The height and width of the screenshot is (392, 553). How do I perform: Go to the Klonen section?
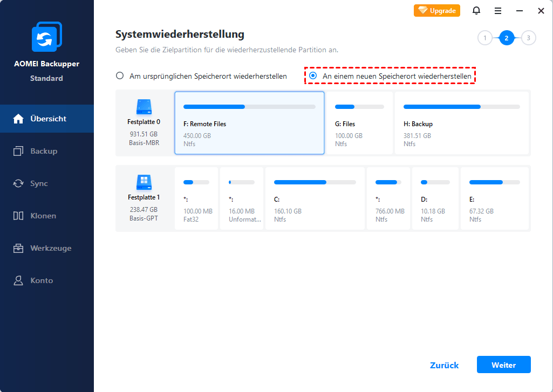[x=47, y=216]
